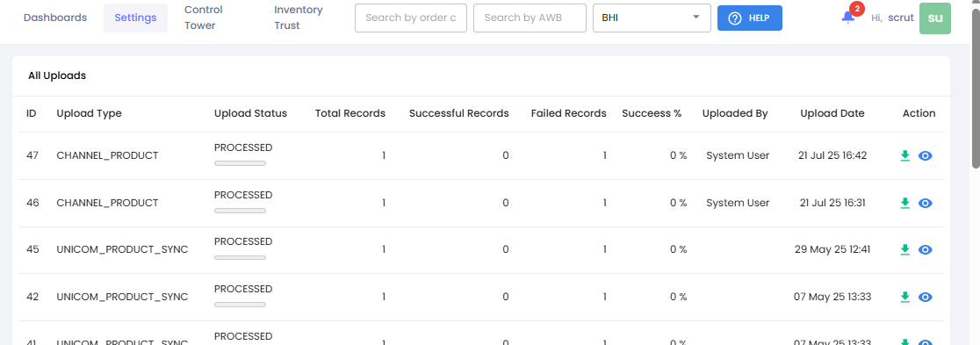Click the All Uploads heading

57,75
